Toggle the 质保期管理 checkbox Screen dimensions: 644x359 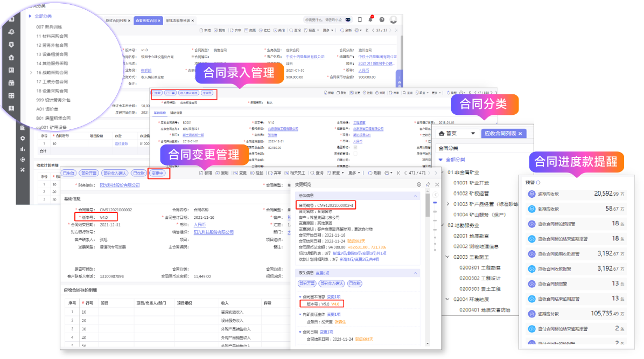[x=354, y=154]
